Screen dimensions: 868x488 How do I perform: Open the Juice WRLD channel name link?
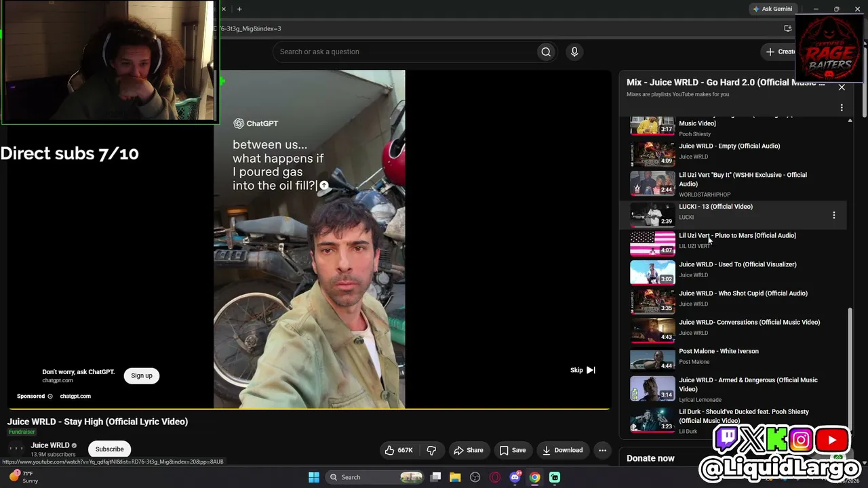coord(50,445)
